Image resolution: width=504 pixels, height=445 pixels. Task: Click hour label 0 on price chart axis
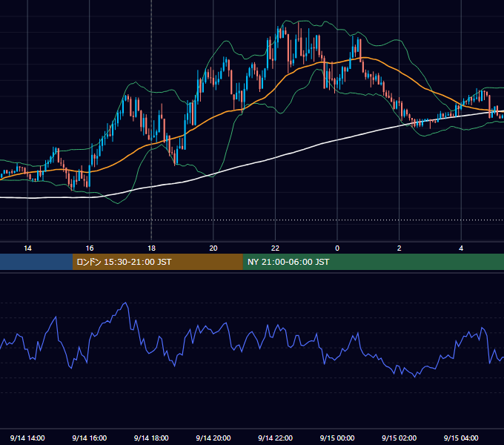337,248
